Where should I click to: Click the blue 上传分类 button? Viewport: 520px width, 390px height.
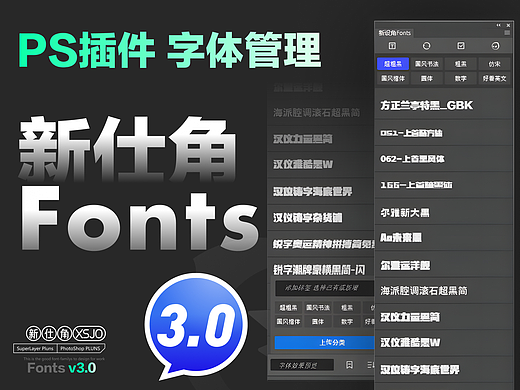[x=325, y=342]
